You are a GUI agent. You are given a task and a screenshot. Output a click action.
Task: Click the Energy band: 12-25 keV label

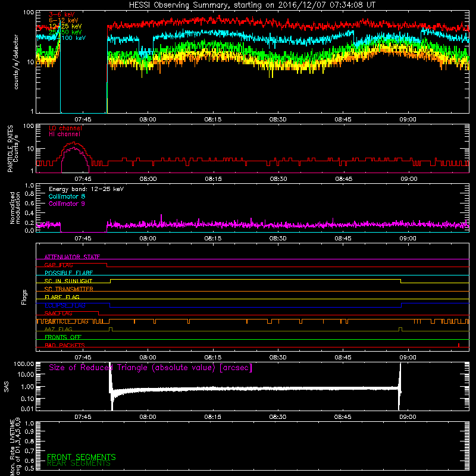coord(86,189)
